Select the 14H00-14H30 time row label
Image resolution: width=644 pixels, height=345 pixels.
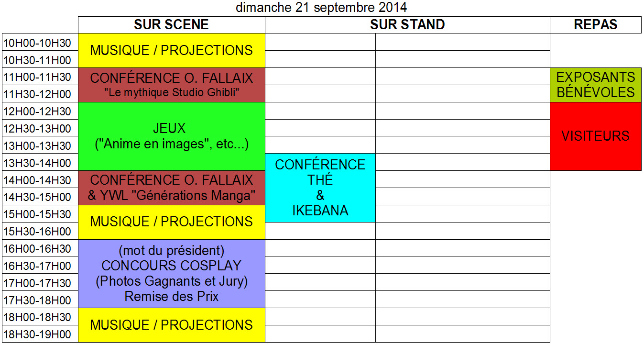click(x=37, y=180)
